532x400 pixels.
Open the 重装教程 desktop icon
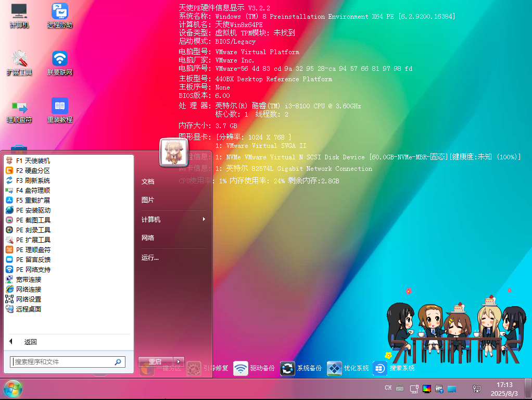click(59, 109)
